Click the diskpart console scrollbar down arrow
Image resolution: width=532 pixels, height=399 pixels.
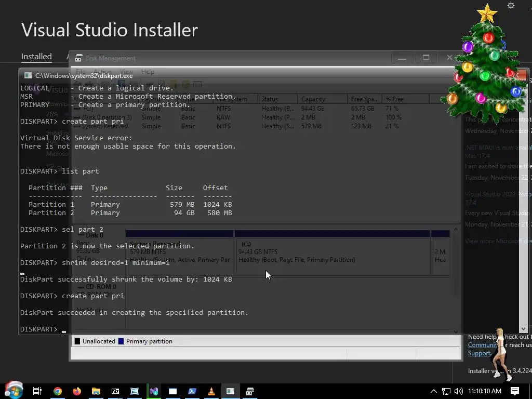[523, 328]
